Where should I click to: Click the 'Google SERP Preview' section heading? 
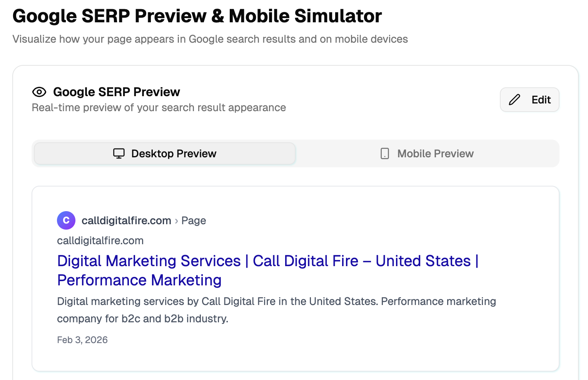117,92
